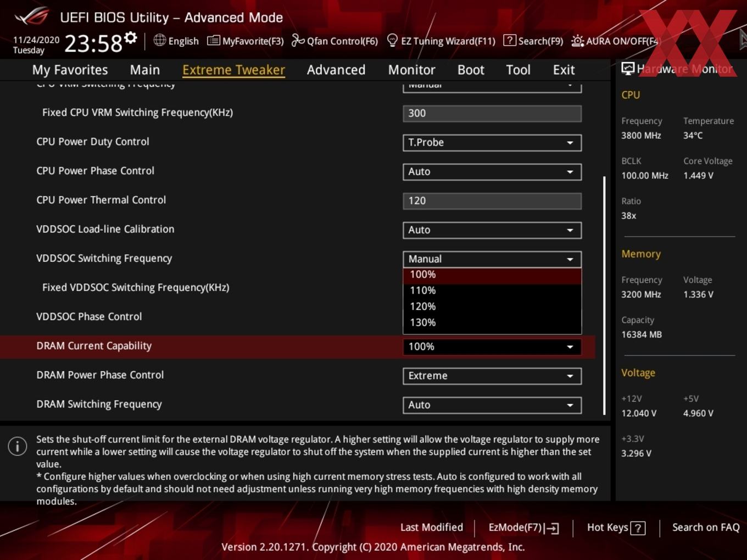Image resolution: width=747 pixels, height=560 pixels.
Task: Click the settings list scrollbar
Action: (604, 295)
